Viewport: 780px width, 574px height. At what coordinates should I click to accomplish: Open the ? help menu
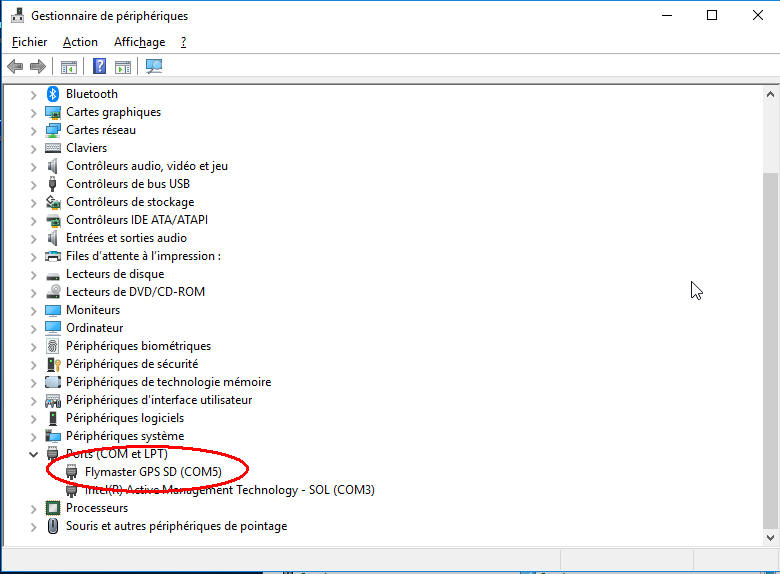pos(183,42)
